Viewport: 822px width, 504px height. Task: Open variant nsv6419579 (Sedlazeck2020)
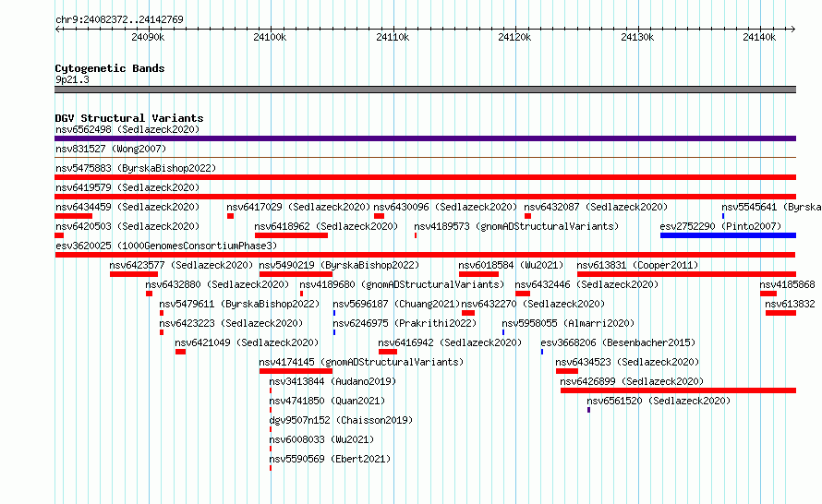pos(127,187)
